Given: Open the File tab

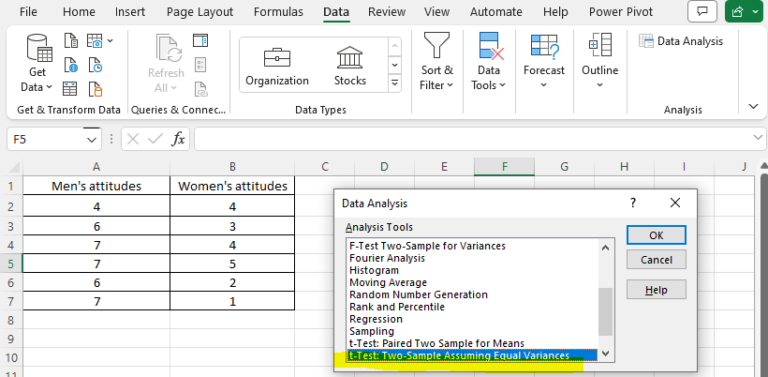Looking at the screenshot, I should click(28, 12).
